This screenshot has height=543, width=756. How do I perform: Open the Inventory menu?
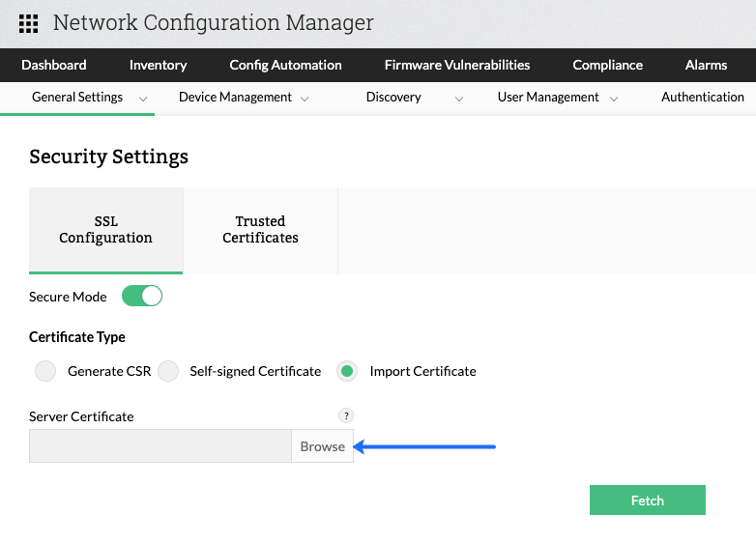click(158, 65)
